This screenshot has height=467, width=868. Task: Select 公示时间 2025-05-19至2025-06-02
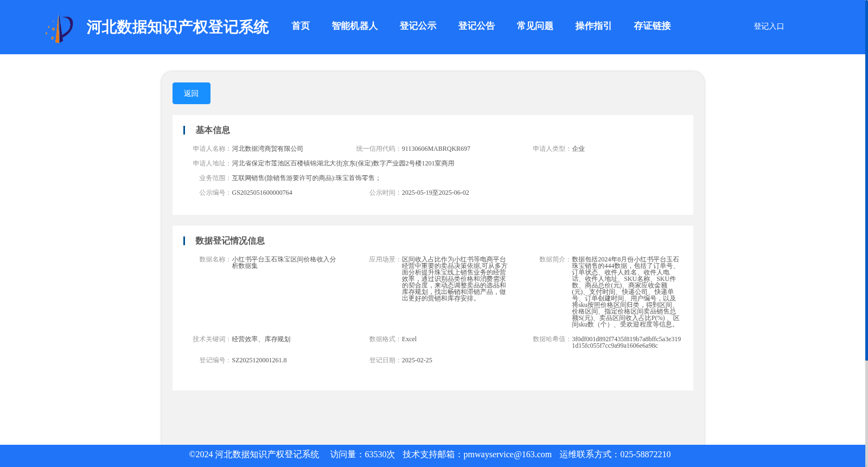(x=436, y=193)
